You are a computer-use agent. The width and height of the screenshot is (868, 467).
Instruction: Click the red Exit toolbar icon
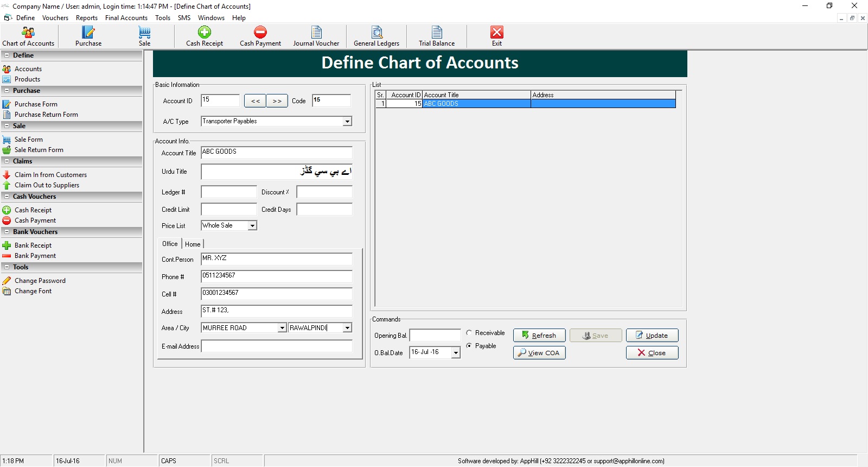coord(496,36)
